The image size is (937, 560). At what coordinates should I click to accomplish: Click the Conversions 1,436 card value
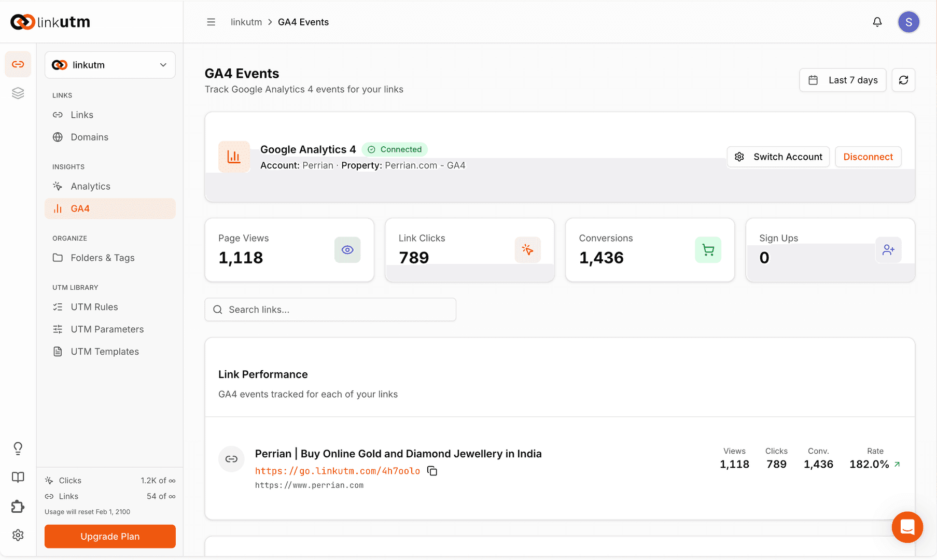(x=602, y=258)
